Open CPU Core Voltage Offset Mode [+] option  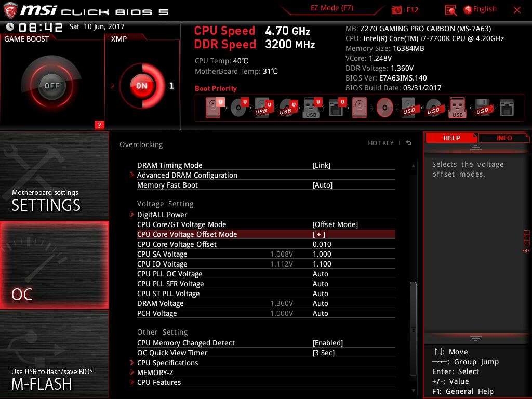(266, 234)
